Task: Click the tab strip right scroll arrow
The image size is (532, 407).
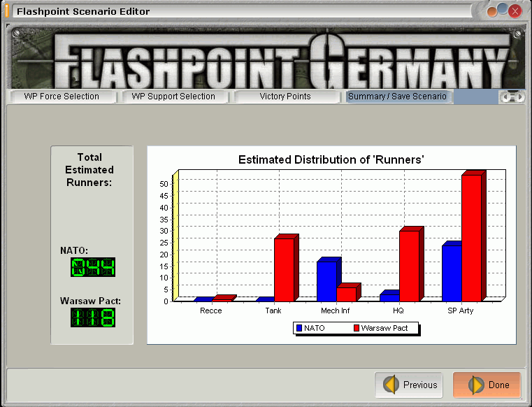Action: (519, 97)
